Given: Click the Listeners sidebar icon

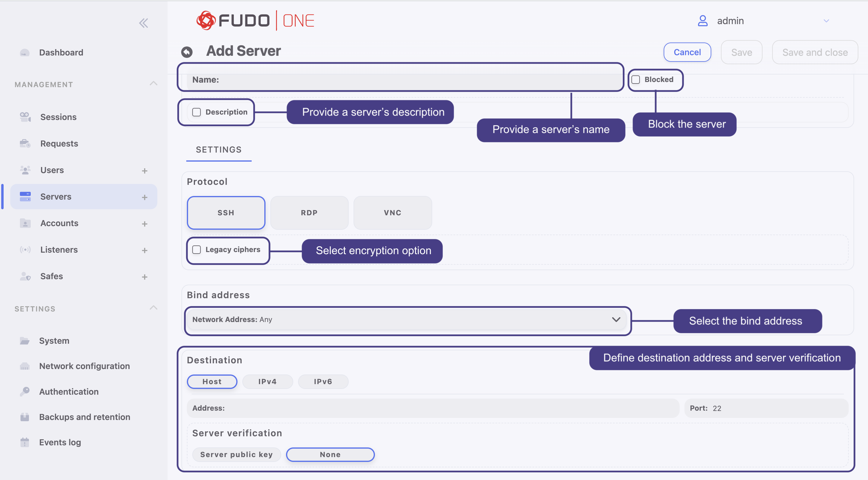Looking at the screenshot, I should (x=25, y=249).
